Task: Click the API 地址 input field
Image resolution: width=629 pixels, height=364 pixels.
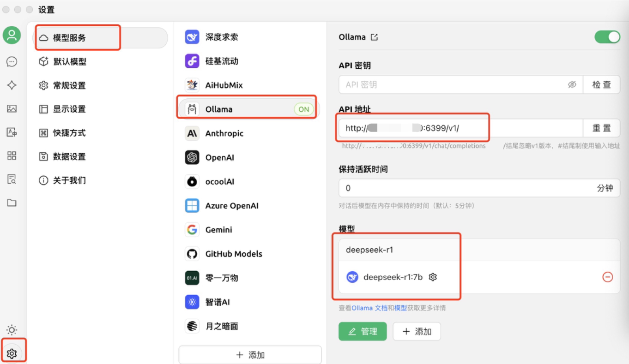Action: click(x=460, y=128)
